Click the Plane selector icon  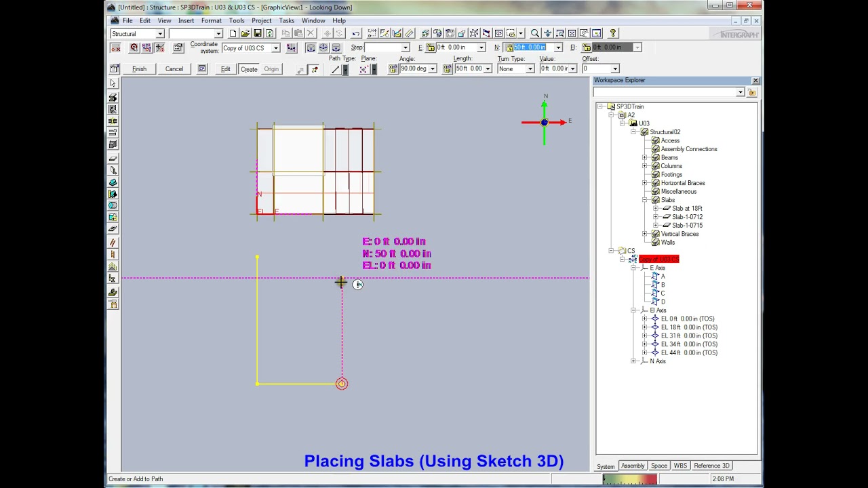coord(364,69)
